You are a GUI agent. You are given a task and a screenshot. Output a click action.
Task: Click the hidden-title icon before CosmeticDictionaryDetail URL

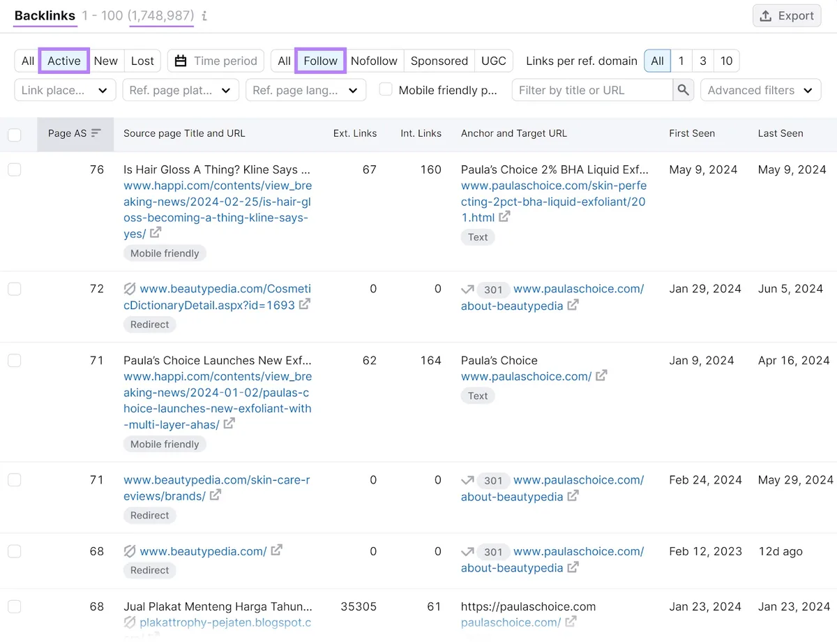point(130,288)
